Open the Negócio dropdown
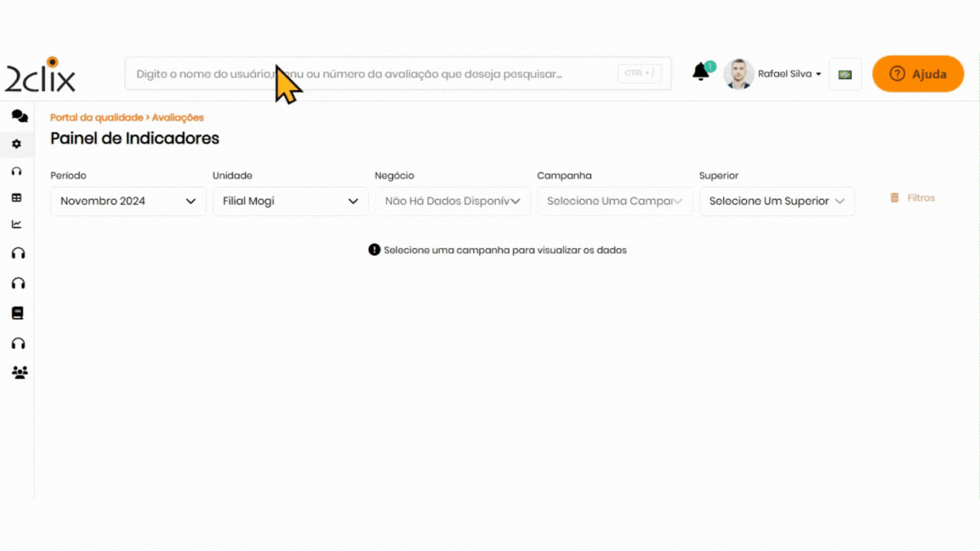The width and height of the screenshot is (980, 551). tap(452, 202)
